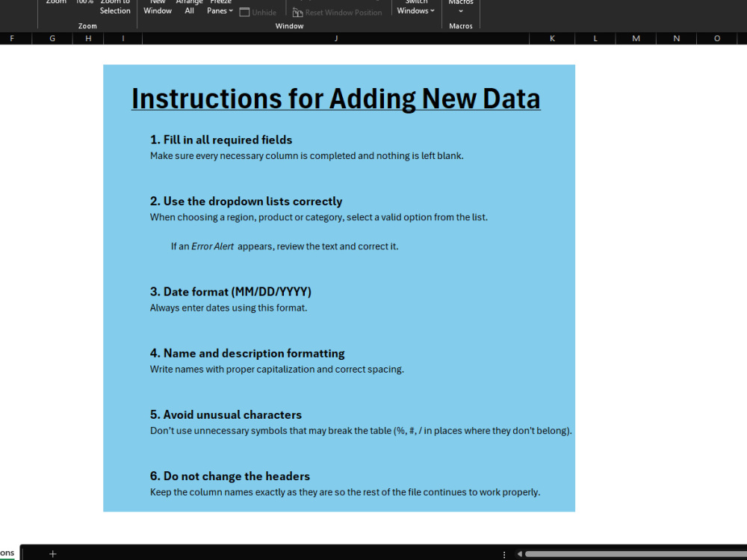Click the 'If an Error Alert appears' line

click(x=285, y=246)
